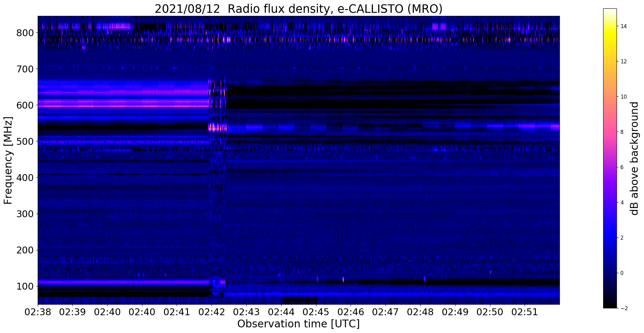This screenshot has width=644, height=333.
Task: Click the 02:44 time tick label
Action: tap(281, 312)
